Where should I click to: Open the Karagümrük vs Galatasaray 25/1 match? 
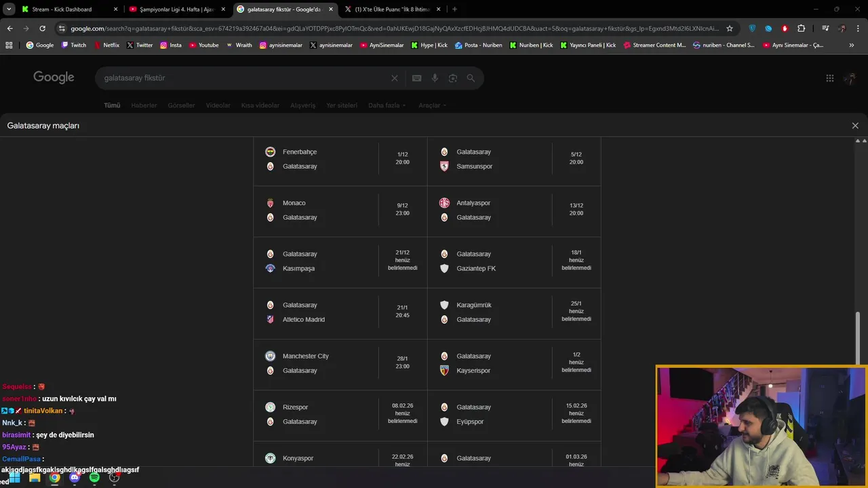point(514,312)
